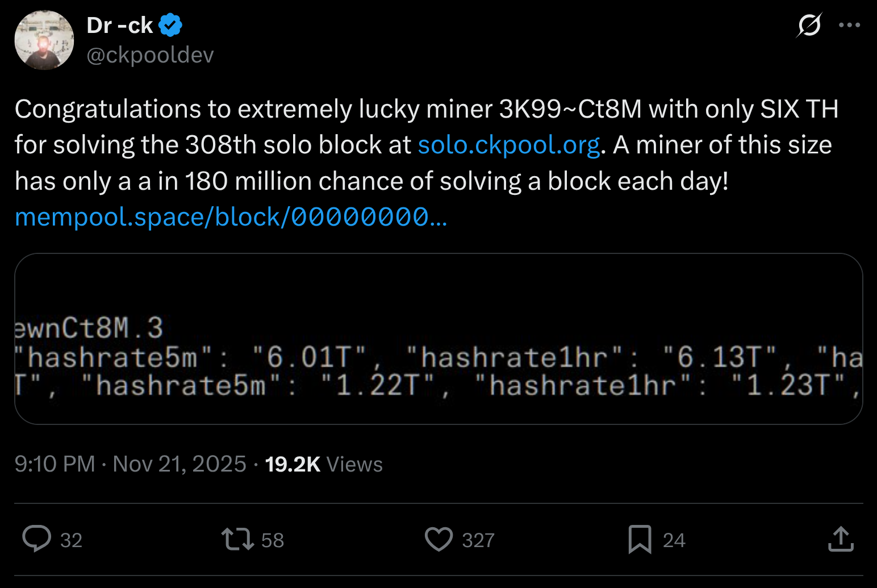Open Dr -ck profile avatar
The height and width of the screenshot is (588, 877).
[x=44, y=40]
